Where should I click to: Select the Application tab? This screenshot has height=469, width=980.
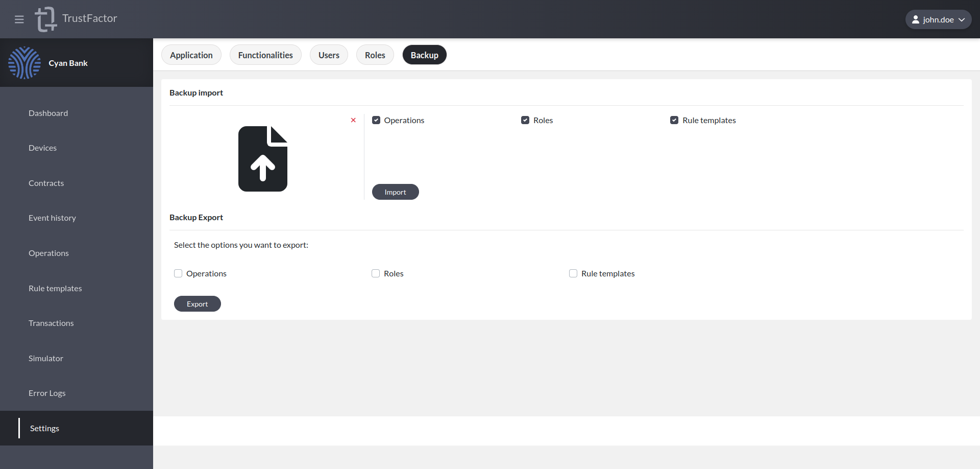pos(191,55)
